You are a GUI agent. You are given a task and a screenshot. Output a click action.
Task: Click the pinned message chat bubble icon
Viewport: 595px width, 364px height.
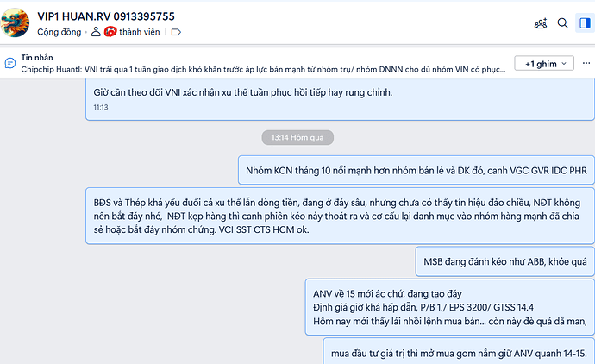pyautogui.click(x=10, y=63)
